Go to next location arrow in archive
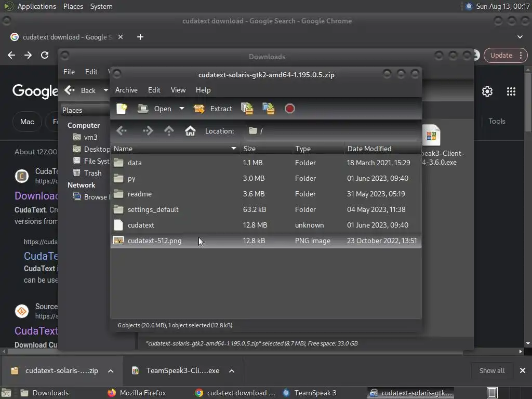The width and height of the screenshot is (532, 399). (148, 130)
